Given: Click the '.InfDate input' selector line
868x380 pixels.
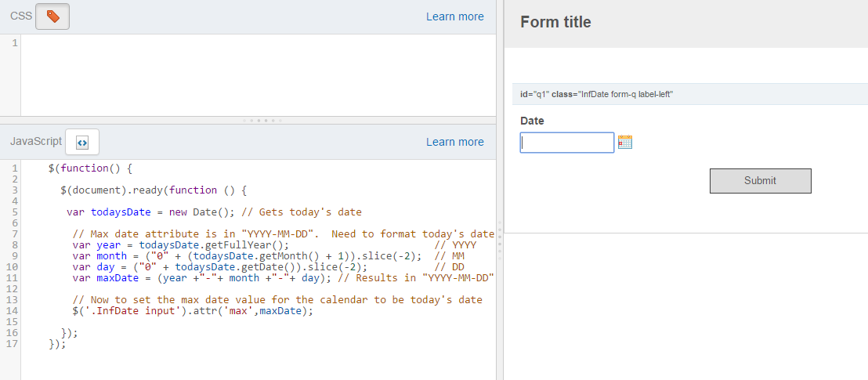Looking at the screenshot, I should 193,311.
